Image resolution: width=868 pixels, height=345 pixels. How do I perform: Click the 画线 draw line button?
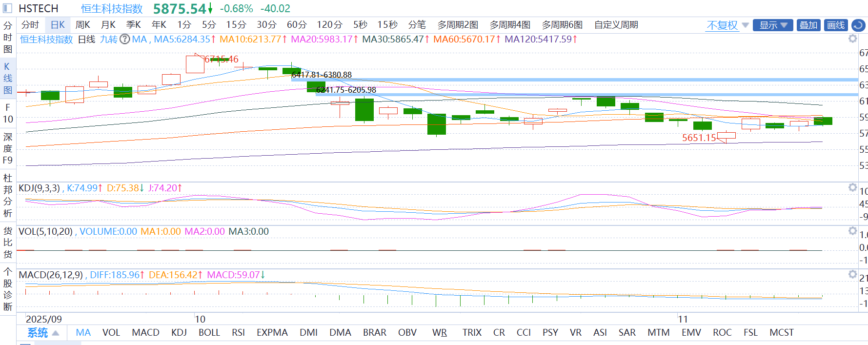pos(836,25)
